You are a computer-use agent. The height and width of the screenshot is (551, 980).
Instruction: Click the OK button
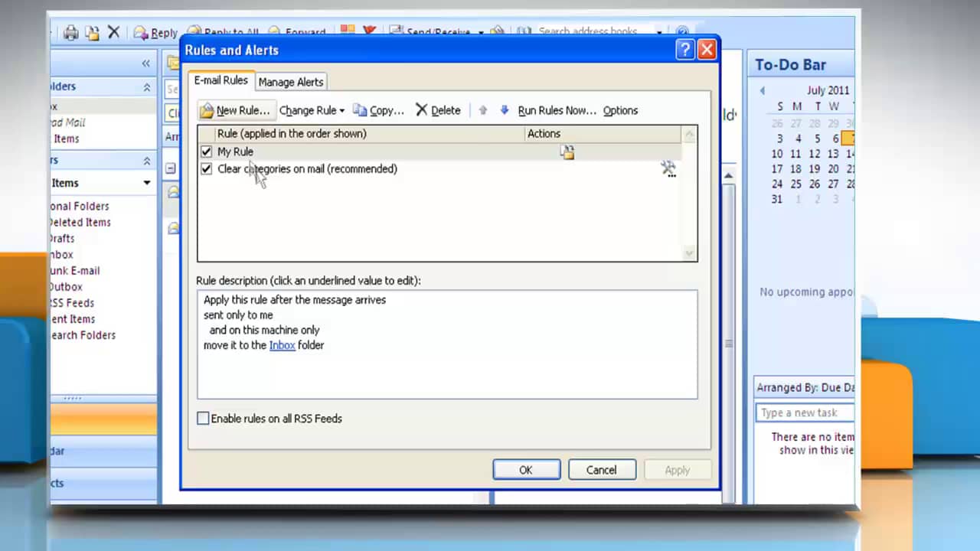[526, 470]
